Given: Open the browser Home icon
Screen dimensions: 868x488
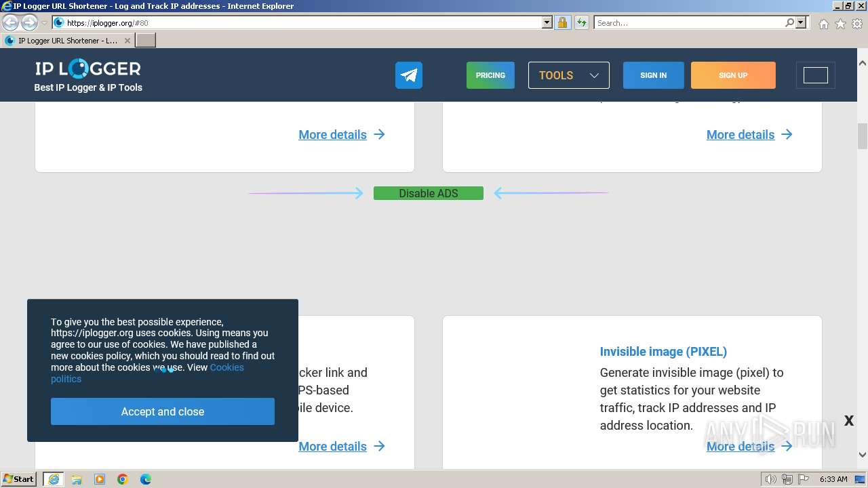Looking at the screenshot, I should tap(823, 24).
